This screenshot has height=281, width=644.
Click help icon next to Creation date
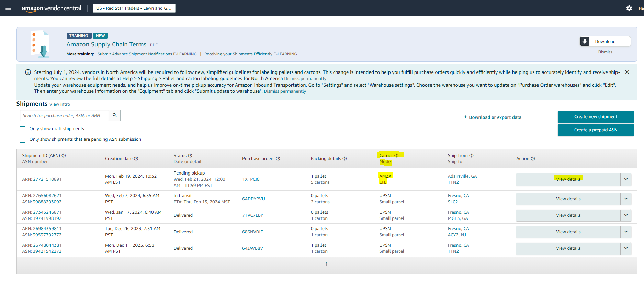pyautogui.click(x=136, y=159)
